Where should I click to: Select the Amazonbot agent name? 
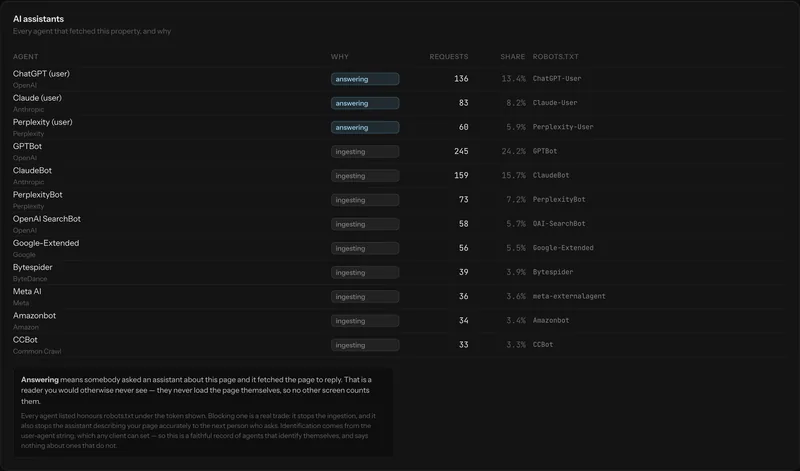[x=34, y=315]
